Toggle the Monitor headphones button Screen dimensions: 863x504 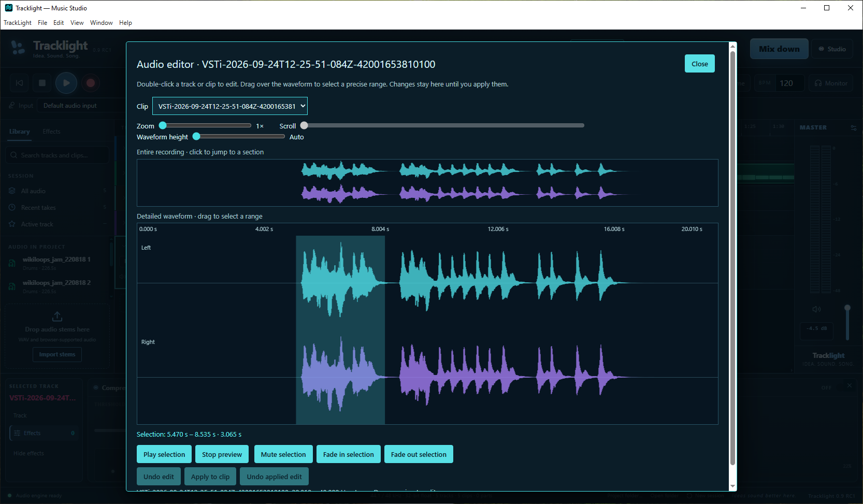click(831, 83)
